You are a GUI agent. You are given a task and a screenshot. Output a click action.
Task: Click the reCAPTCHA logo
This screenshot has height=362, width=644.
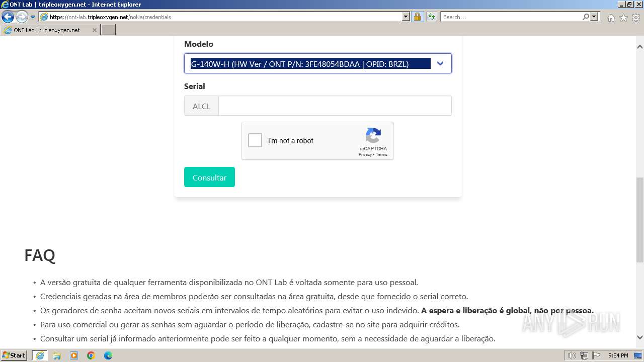pos(373,136)
